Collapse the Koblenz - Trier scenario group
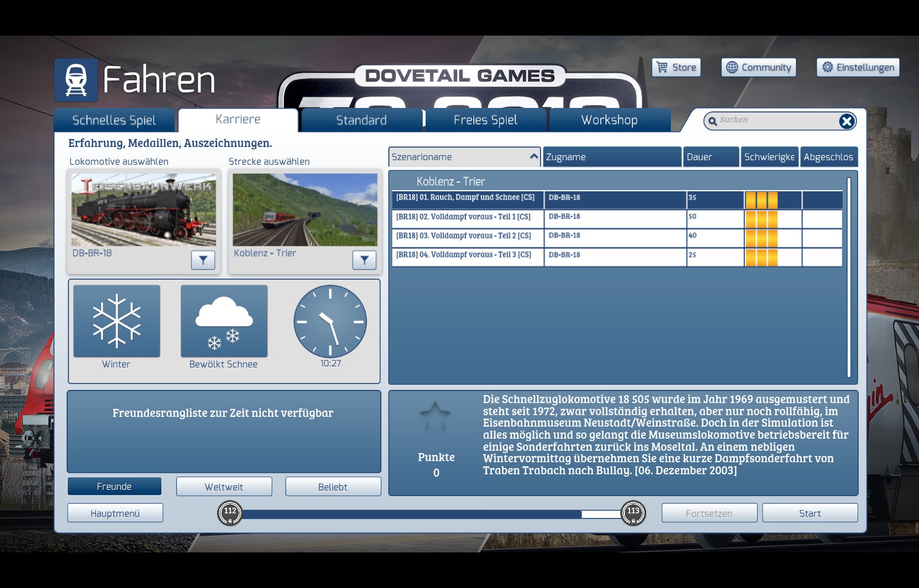This screenshot has height=588, width=919. [x=451, y=181]
